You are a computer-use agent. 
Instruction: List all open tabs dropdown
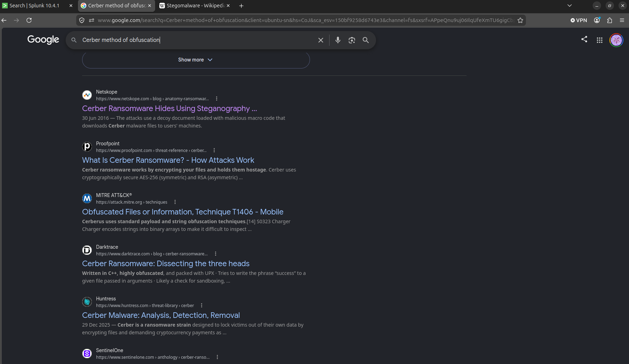click(x=570, y=6)
